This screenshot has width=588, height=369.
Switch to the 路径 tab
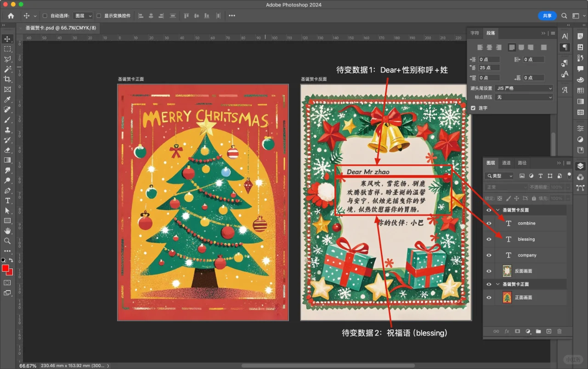tap(522, 163)
